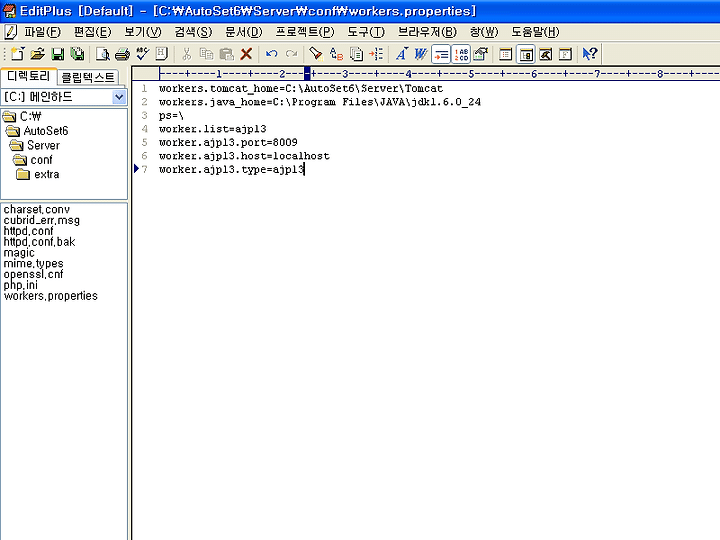
Task: Toggle the Auto Indent toolbar button
Action: (x=441, y=54)
